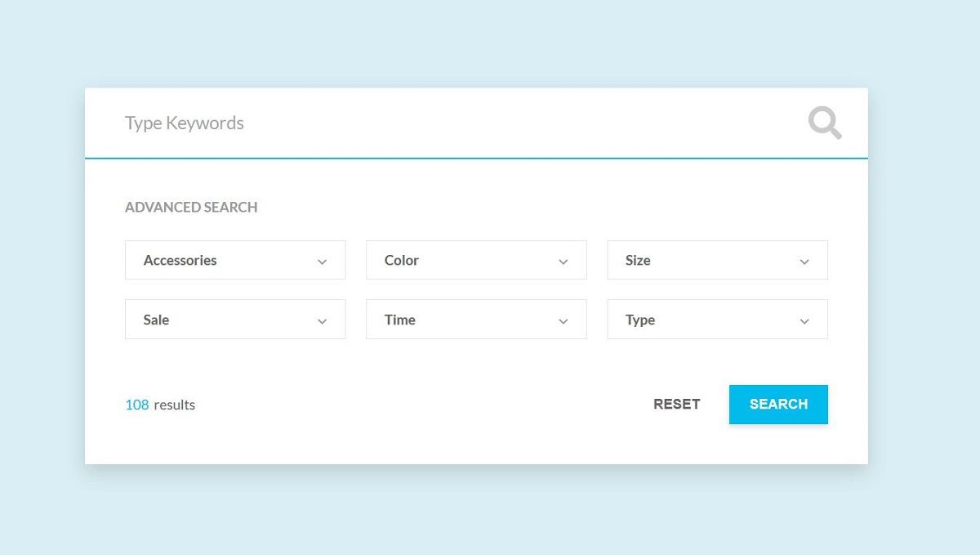Click the blue divider under keywords field
The image size is (980, 555).
(x=476, y=158)
